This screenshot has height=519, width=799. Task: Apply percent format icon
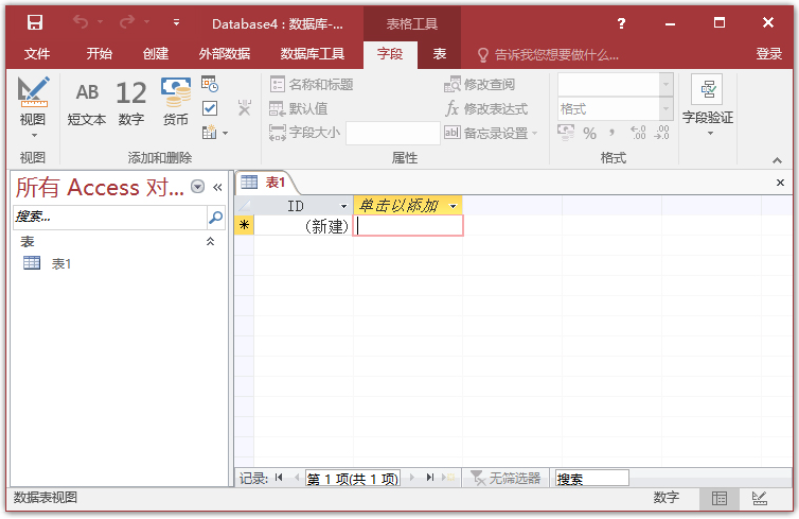pyautogui.click(x=590, y=133)
